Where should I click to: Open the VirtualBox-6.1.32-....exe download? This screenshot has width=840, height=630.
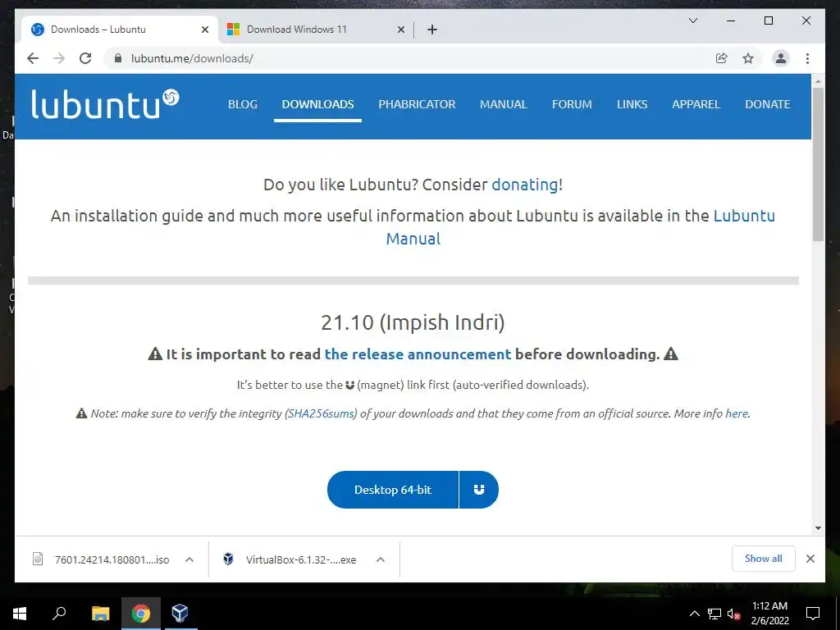301,559
